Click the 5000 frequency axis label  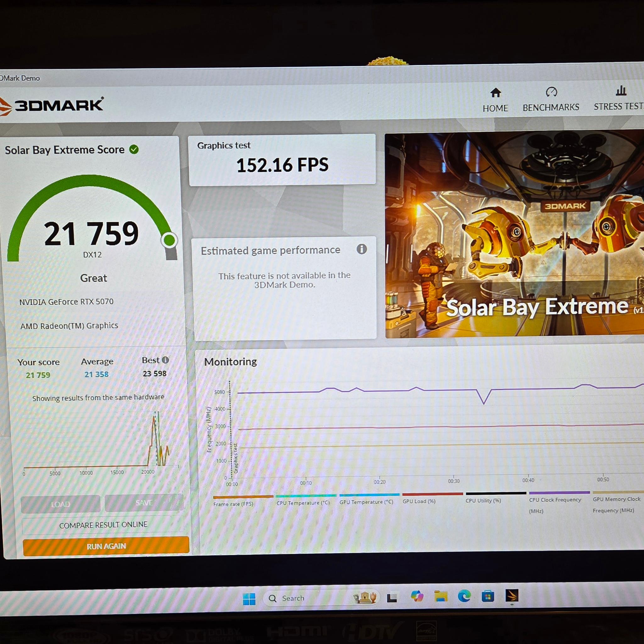coord(220,392)
